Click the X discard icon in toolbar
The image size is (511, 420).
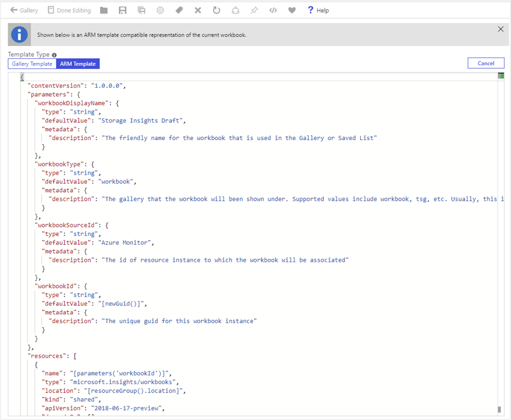(x=198, y=11)
